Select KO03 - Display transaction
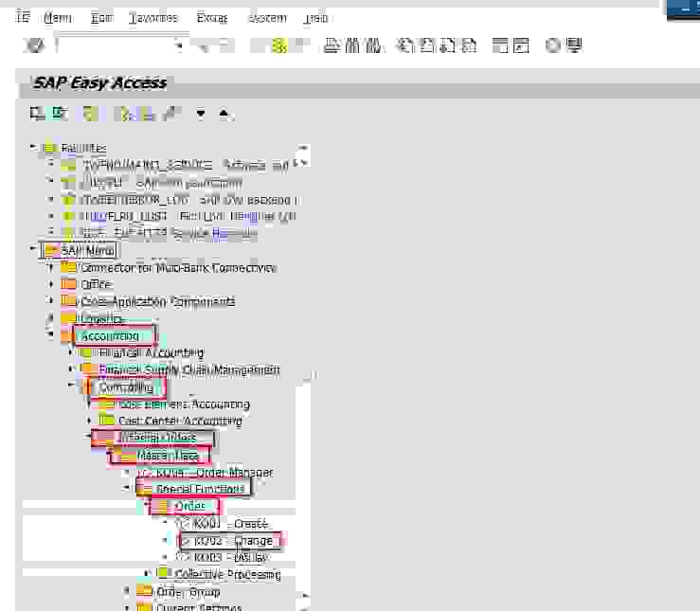Viewport: 700px width, 611px height. (231, 557)
